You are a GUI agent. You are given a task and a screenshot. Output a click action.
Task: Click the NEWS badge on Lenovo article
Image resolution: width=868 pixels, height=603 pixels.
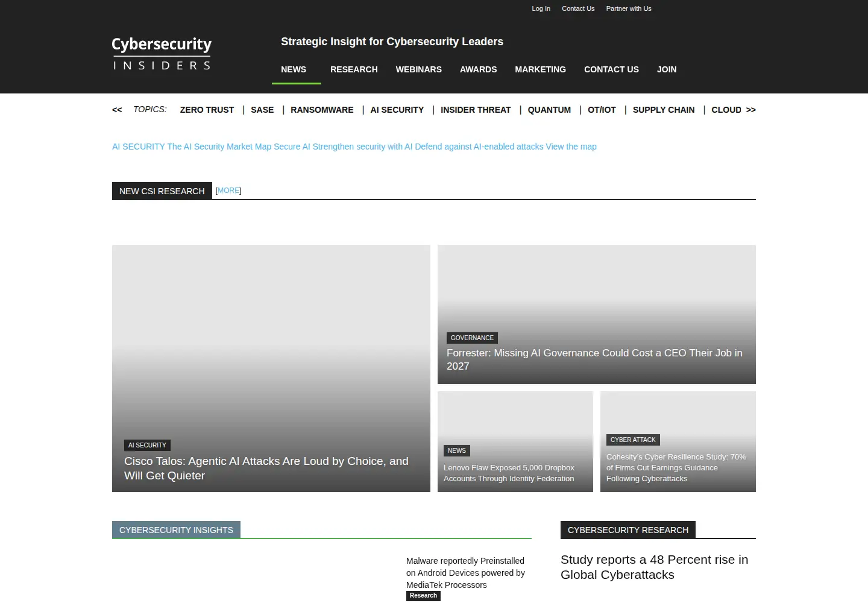point(457,450)
